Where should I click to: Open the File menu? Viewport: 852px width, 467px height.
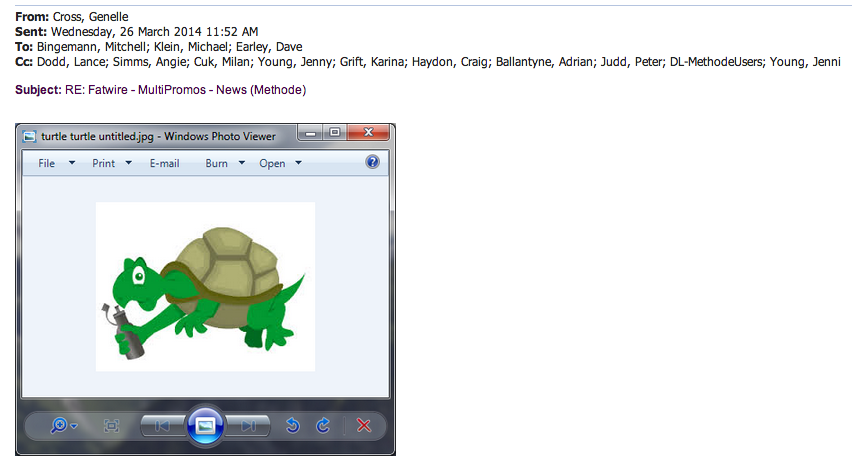[x=46, y=163]
